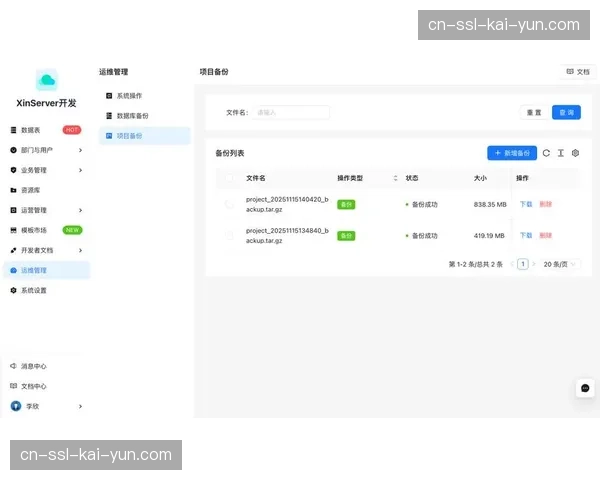
Task: Expand the 运营管理 chevron
Action: click(x=80, y=210)
